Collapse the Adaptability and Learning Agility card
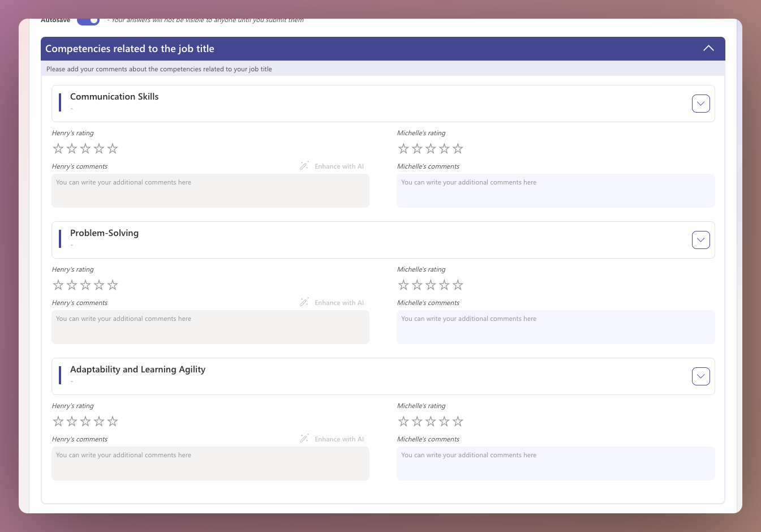 tap(700, 376)
